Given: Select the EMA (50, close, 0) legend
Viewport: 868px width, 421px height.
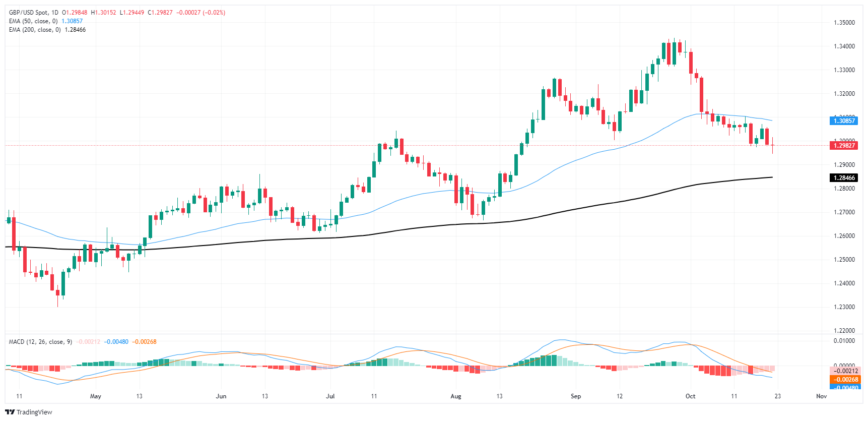Looking at the screenshot, I should pyautogui.click(x=33, y=21).
